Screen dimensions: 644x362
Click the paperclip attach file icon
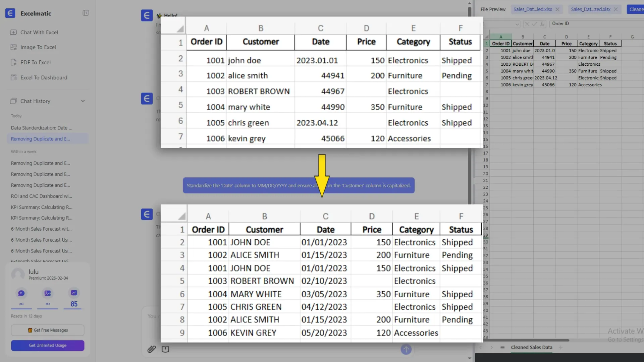[x=152, y=349]
